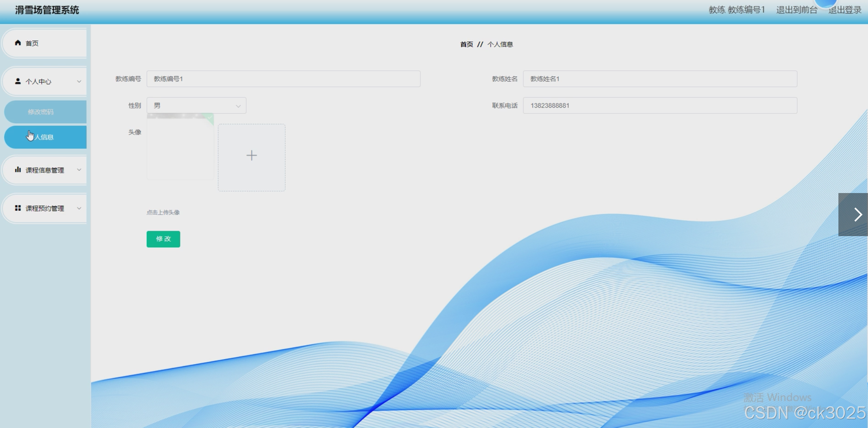868x428 pixels.
Task: Click 退出到前台 link in header
Action: coord(796,10)
